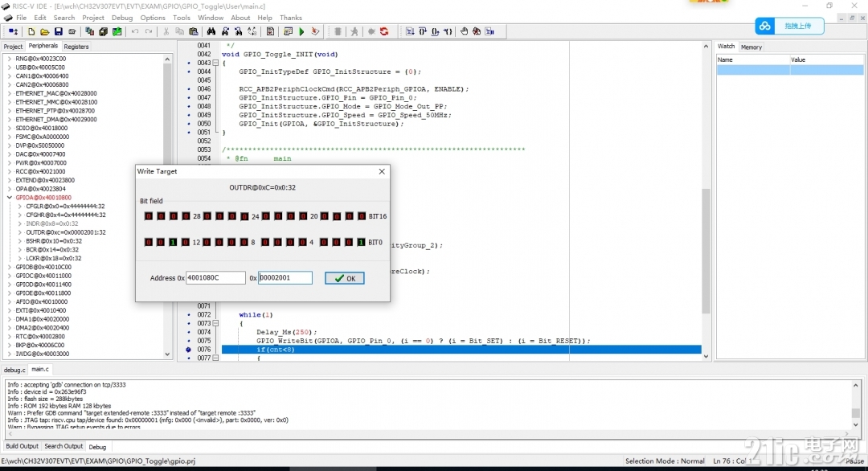868x471 pixels.
Task: Click the step into debug icon
Action: tap(410, 31)
